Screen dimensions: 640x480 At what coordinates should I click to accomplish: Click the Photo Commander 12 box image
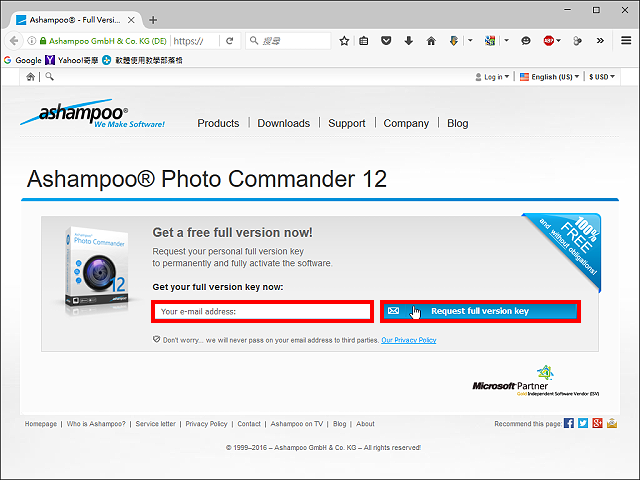(x=97, y=269)
